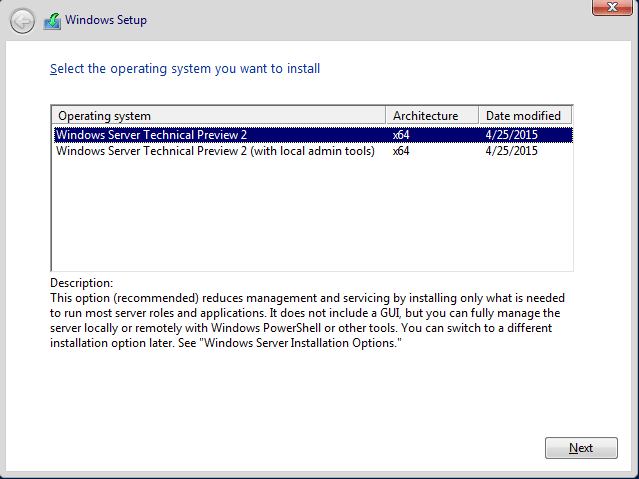Close the Windows Setup window
The image size is (639, 479).
coord(608,8)
